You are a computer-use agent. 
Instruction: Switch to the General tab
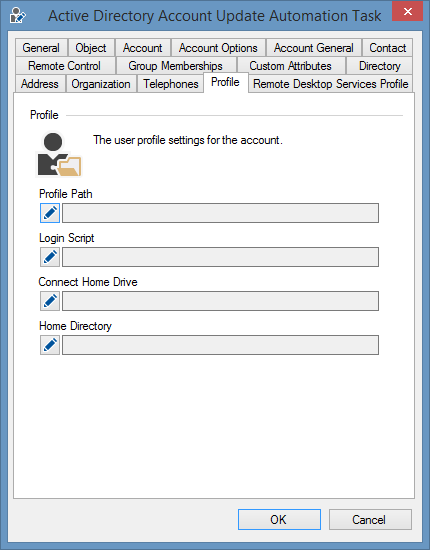click(x=41, y=48)
